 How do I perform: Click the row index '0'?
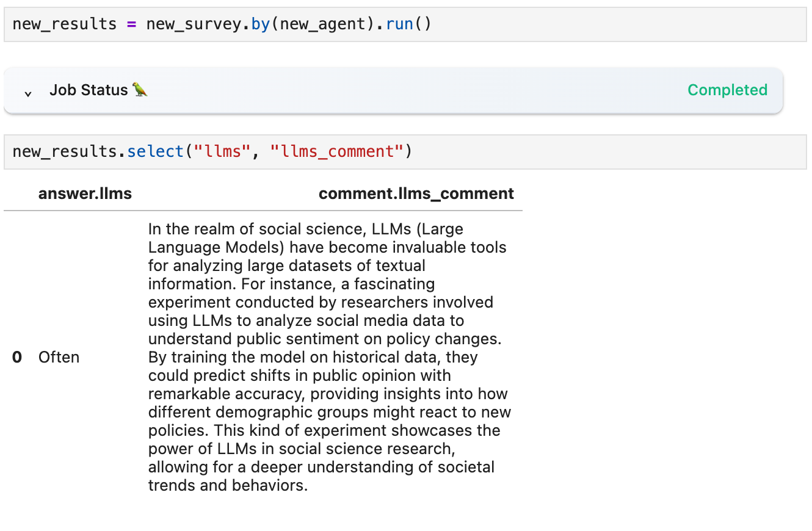click(17, 357)
